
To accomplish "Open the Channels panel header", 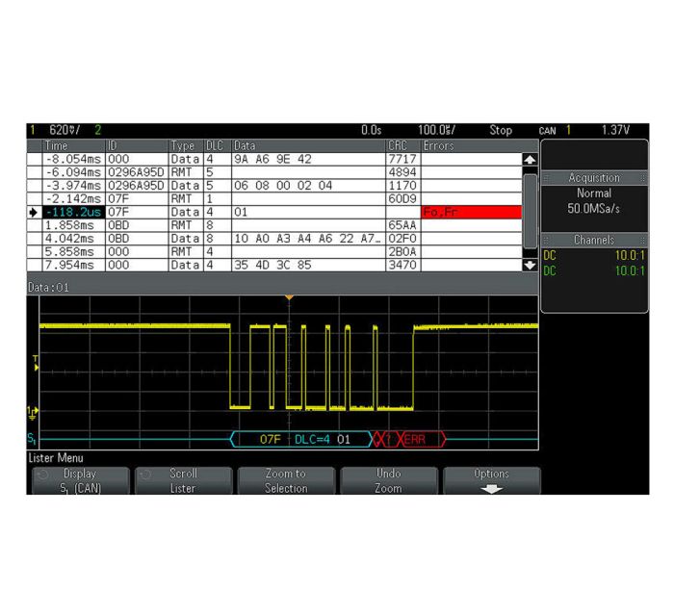I will [x=594, y=240].
